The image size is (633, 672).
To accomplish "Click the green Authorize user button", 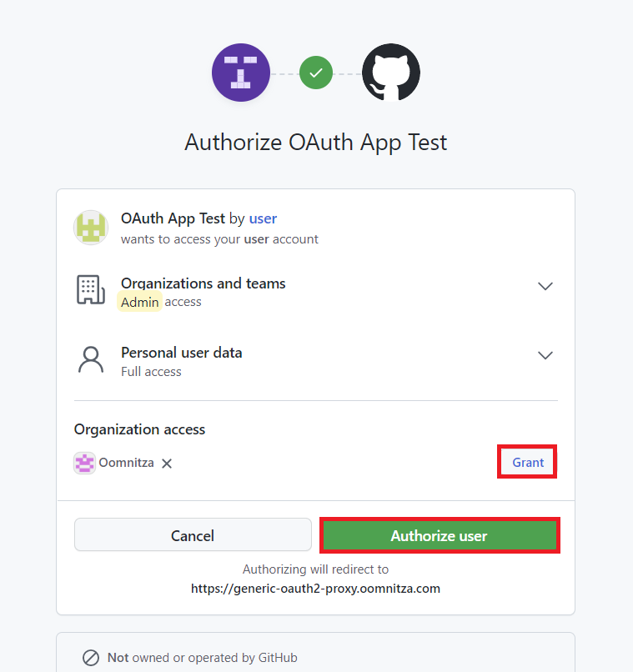I will 439,535.
